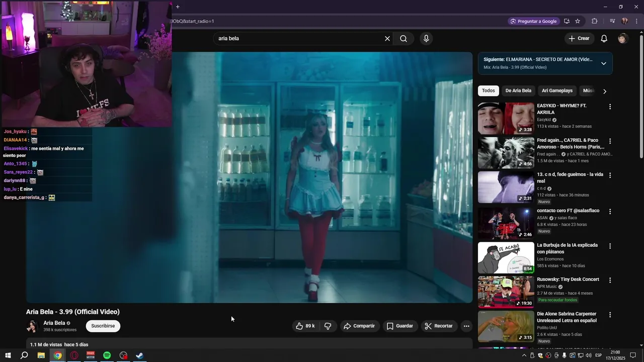The image size is (644, 362).
Task: Click the 'Para recaudar fondos' badge
Action: [x=557, y=300]
